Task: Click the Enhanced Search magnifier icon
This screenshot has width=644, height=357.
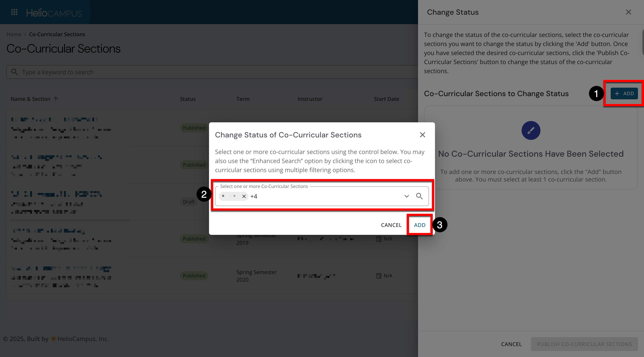Action: 419,196
